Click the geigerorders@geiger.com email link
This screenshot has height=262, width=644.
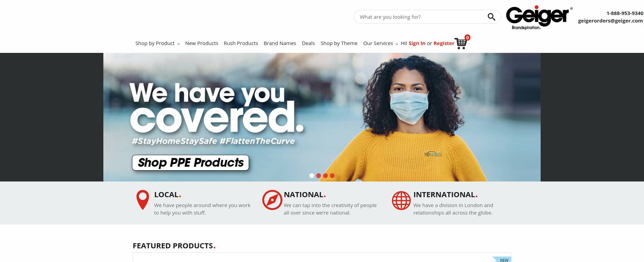click(x=610, y=21)
